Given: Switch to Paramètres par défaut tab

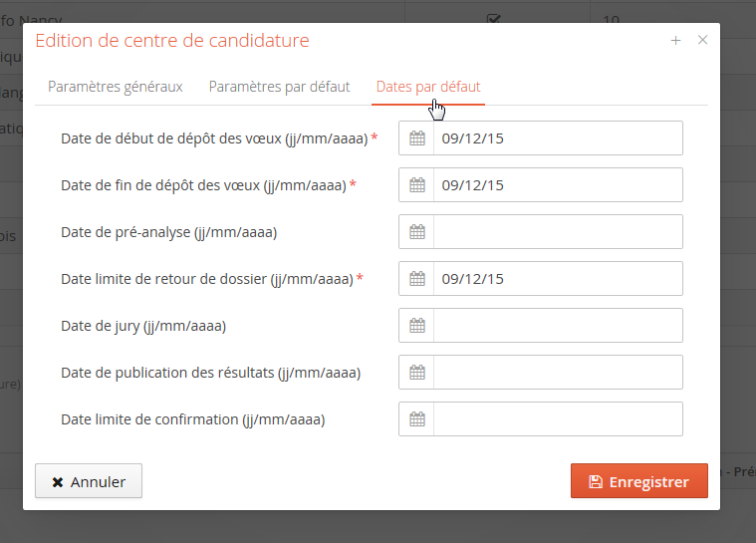Looking at the screenshot, I should (x=279, y=87).
